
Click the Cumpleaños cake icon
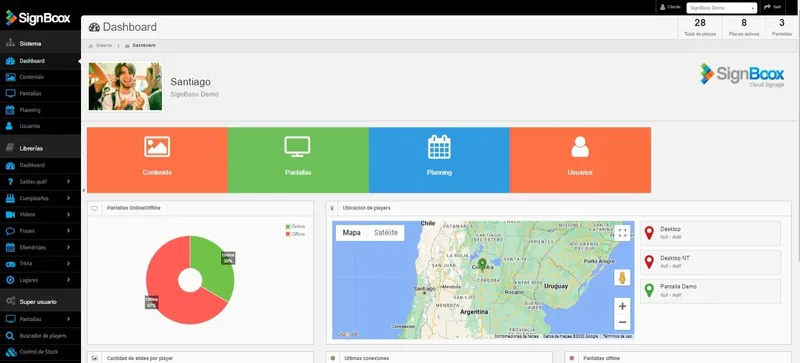point(10,198)
